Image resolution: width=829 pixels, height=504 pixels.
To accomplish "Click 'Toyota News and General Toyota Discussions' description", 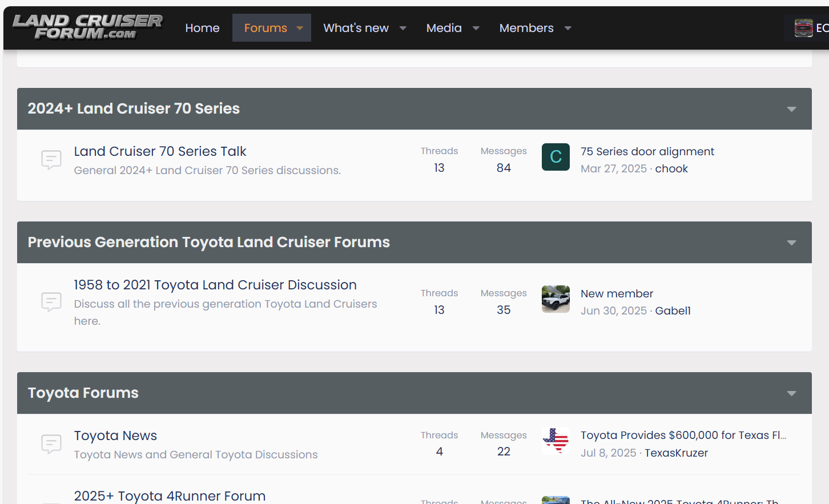I will [x=196, y=455].
